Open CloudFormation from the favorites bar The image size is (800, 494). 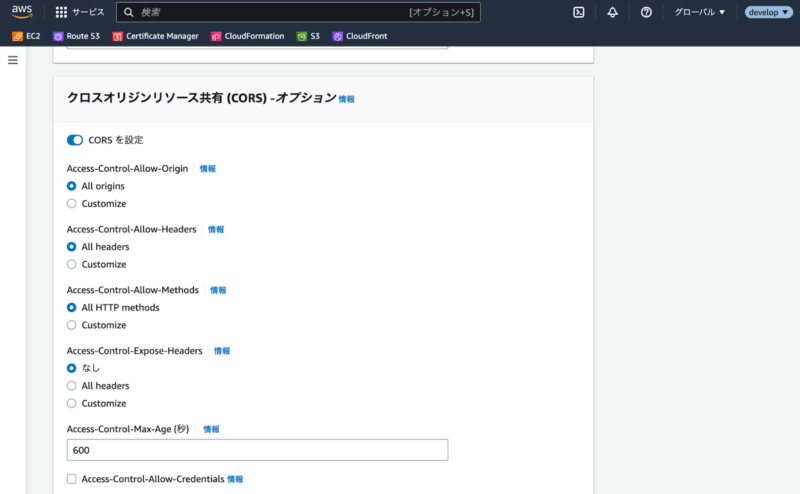click(254, 36)
